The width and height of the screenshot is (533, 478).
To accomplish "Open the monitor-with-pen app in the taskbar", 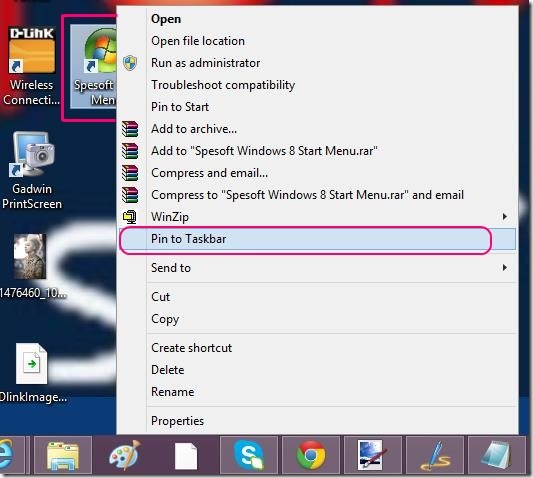I will pos(372,455).
